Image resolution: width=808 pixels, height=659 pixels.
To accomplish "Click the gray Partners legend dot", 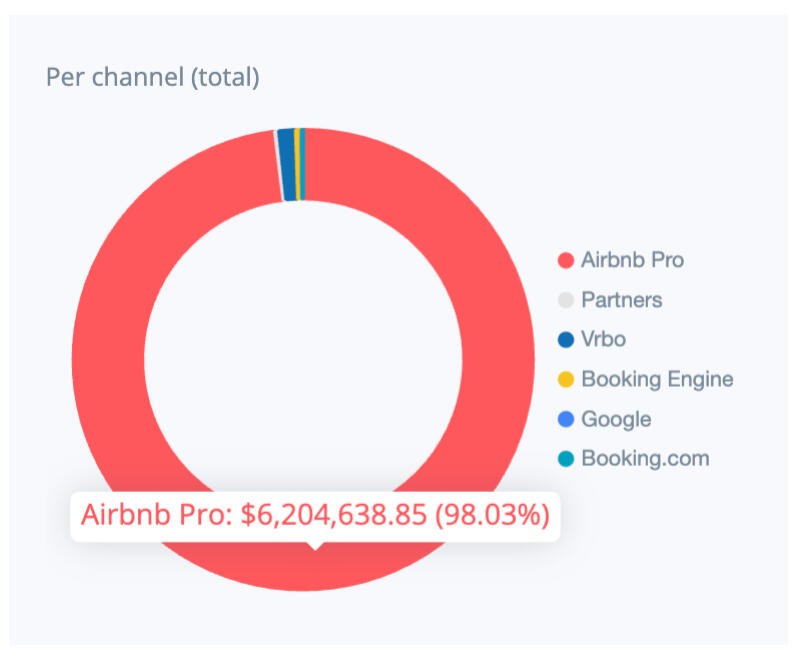I will point(566,300).
